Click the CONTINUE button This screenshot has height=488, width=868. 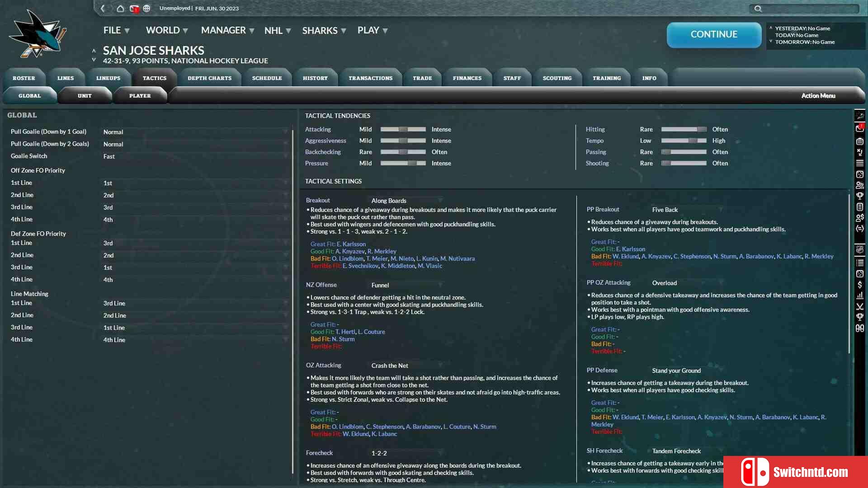[713, 34]
